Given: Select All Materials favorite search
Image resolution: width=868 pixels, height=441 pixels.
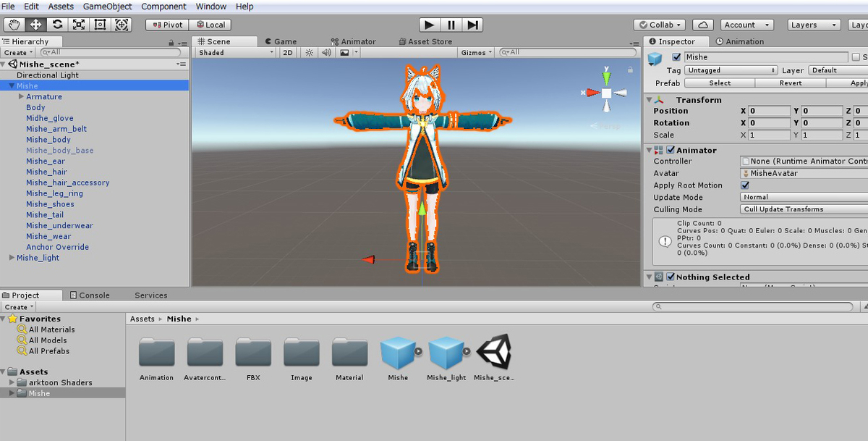Looking at the screenshot, I should tap(51, 329).
